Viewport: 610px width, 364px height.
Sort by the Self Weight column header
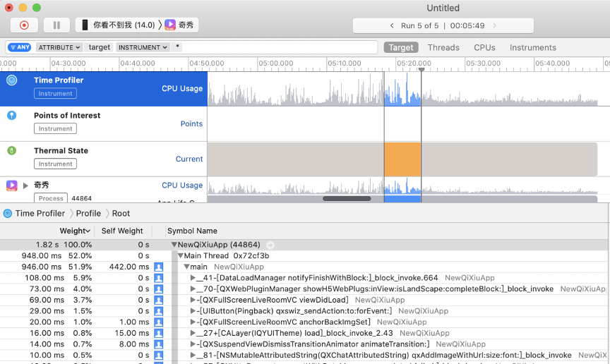122,231
